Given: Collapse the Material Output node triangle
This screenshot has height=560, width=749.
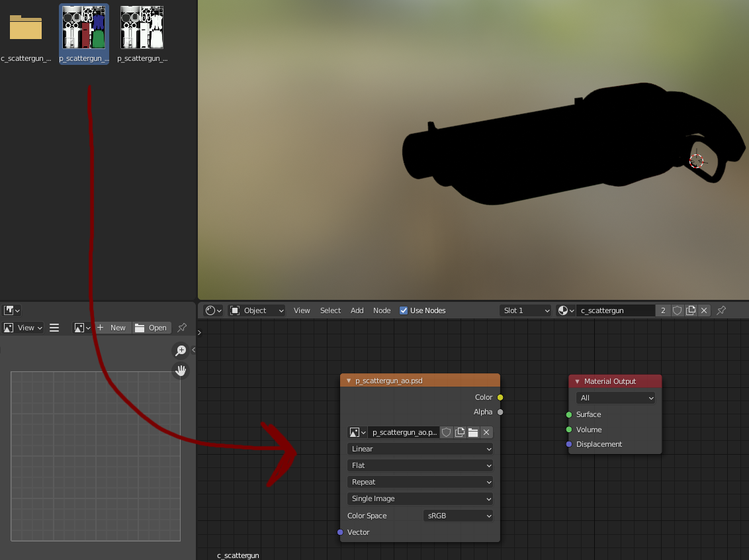Looking at the screenshot, I should point(577,381).
